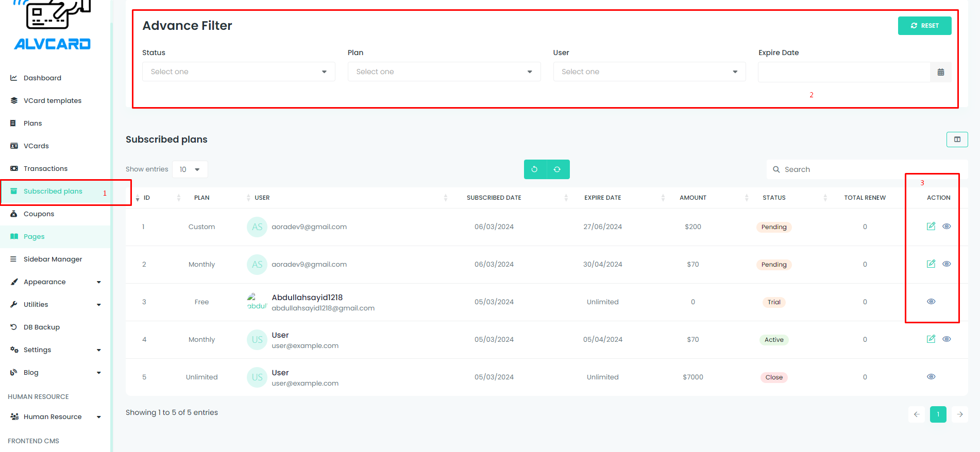
Task: View details of Unlimited Close subscription
Action: tap(931, 377)
